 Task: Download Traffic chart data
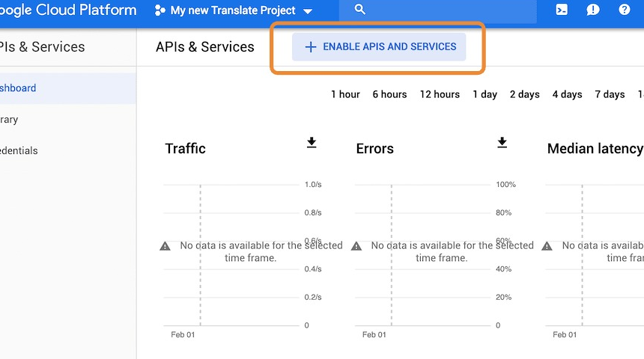[312, 143]
